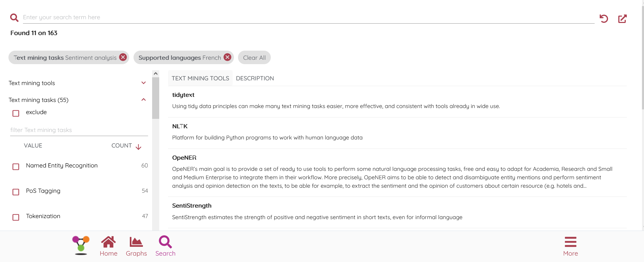
Task: Remove the Sentiment analysis filter chip
Action: pyautogui.click(x=123, y=57)
